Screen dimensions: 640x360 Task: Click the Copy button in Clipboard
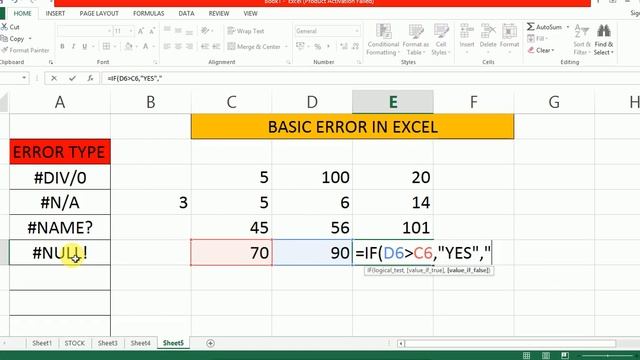12,39
